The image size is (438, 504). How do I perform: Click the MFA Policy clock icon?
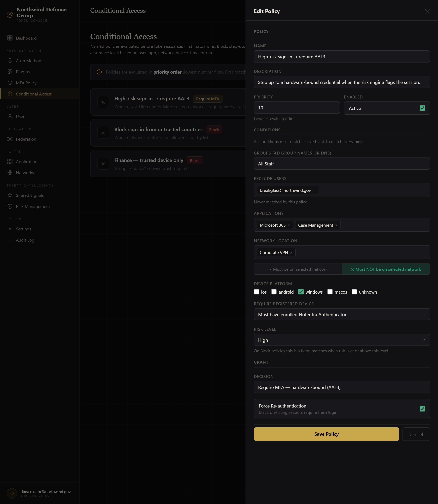pyautogui.click(x=10, y=83)
